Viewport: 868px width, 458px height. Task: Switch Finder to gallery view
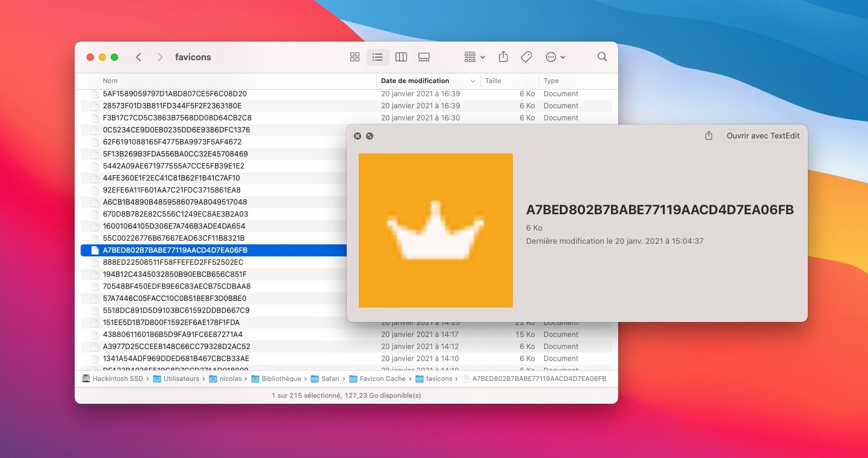coord(424,57)
